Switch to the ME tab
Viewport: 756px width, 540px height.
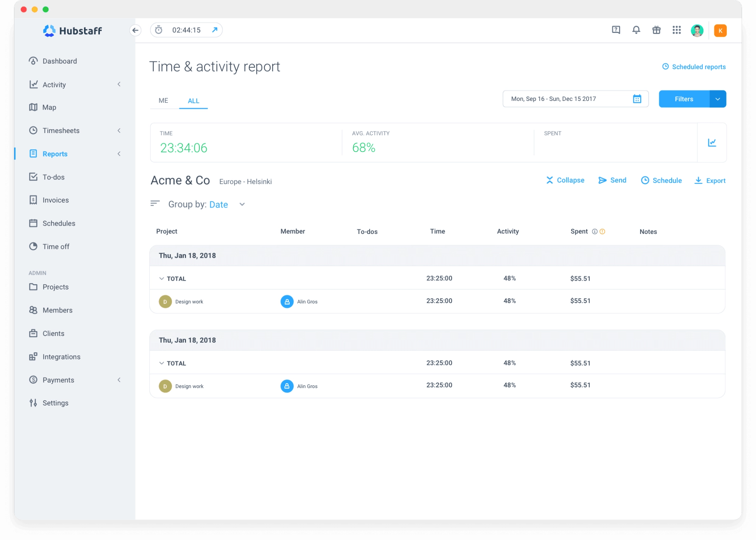pos(163,101)
